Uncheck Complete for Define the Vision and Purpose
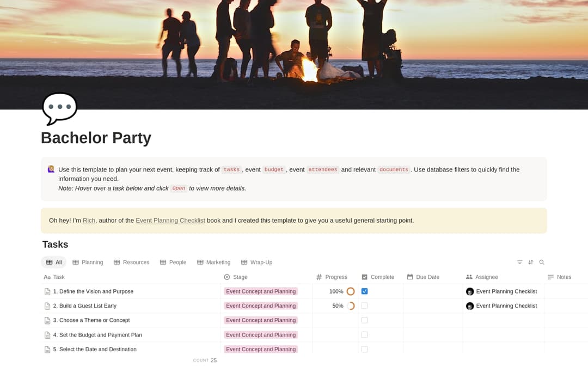588x367 pixels. [x=364, y=291]
